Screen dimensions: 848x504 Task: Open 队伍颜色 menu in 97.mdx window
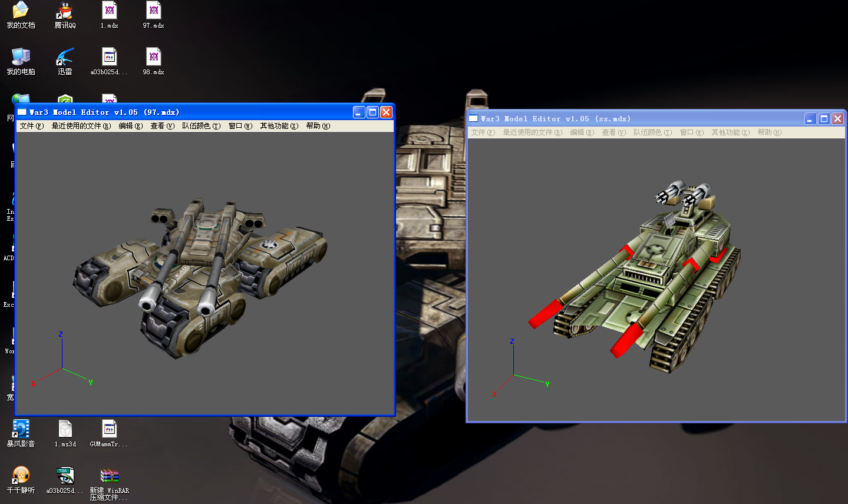tap(202, 126)
